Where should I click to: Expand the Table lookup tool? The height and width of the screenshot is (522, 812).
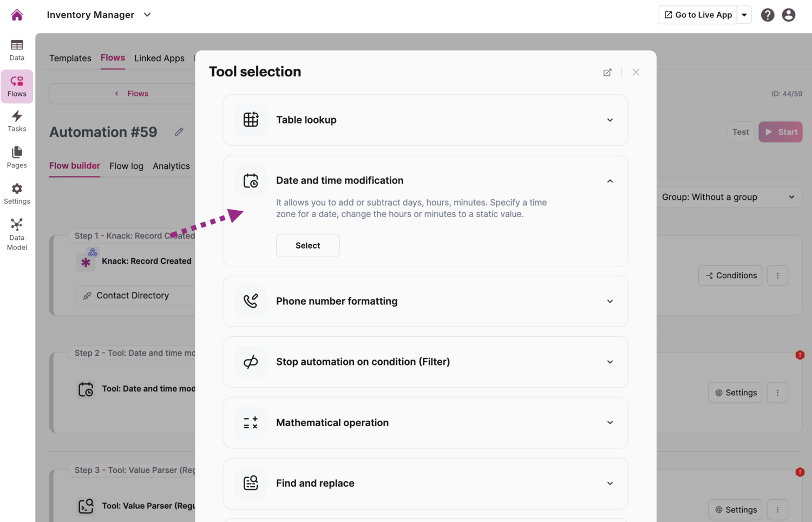click(610, 120)
